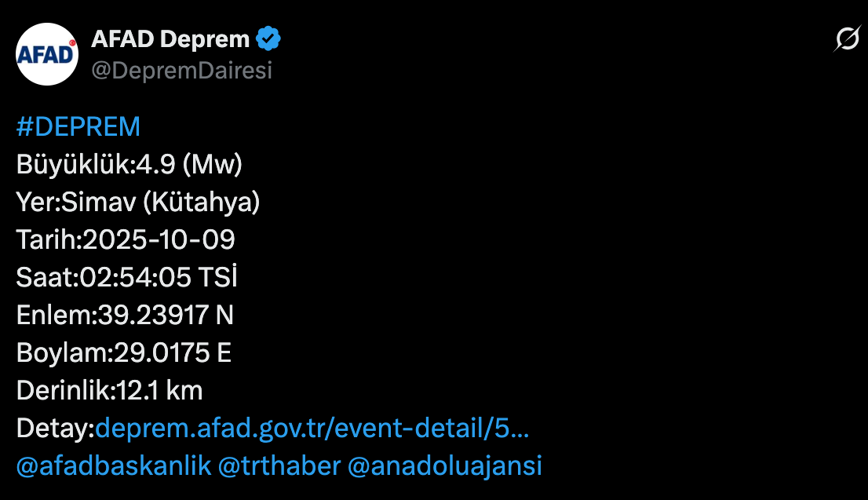The image size is (868, 500).
Task: Go to the @anadoluajansi mention
Action: point(444,465)
